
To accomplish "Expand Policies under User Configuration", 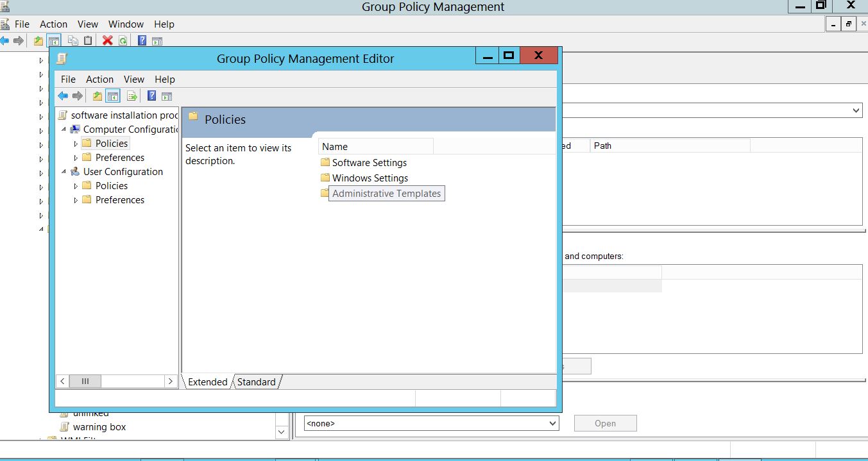I will tap(76, 186).
